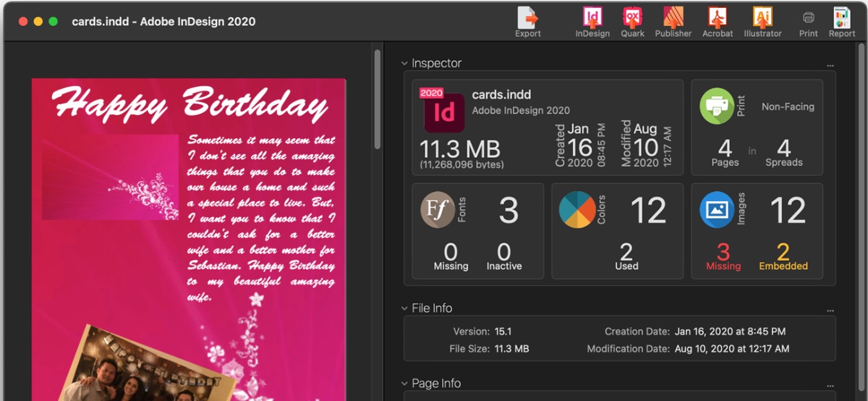Screen dimensions: 868x401
Task: Click the green printer icon
Action: click(717, 106)
